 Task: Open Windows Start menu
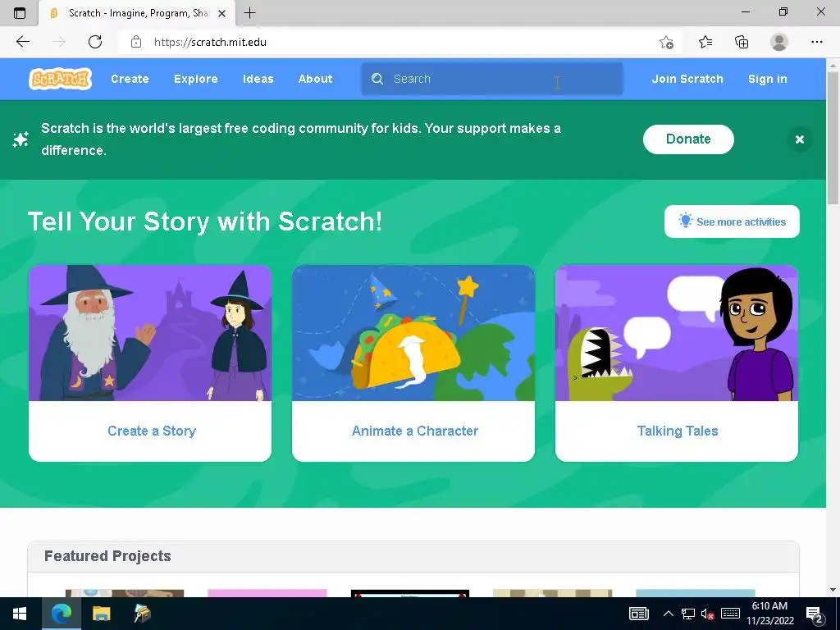tap(20, 614)
